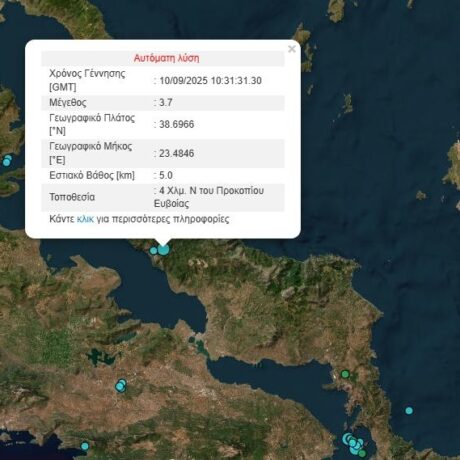Click the origin time value 10/09/2025 10:31:31.30
The image size is (460, 460).
tap(210, 81)
